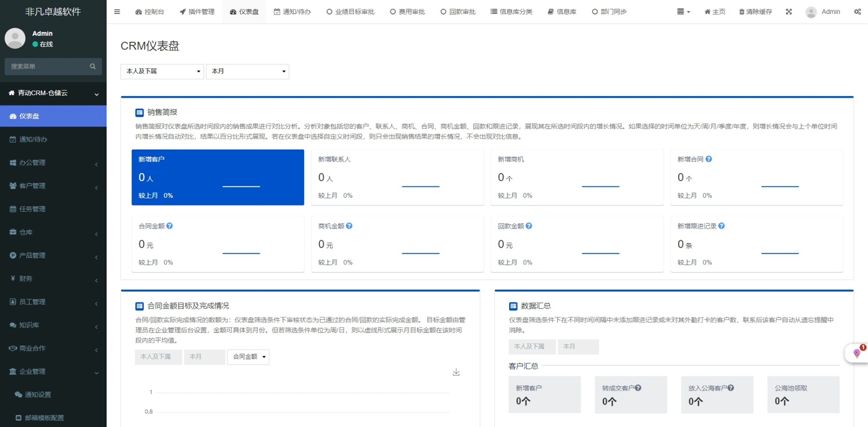868x427 pixels.
Task: Select the 新增客户 blue summary card
Action: [217, 177]
